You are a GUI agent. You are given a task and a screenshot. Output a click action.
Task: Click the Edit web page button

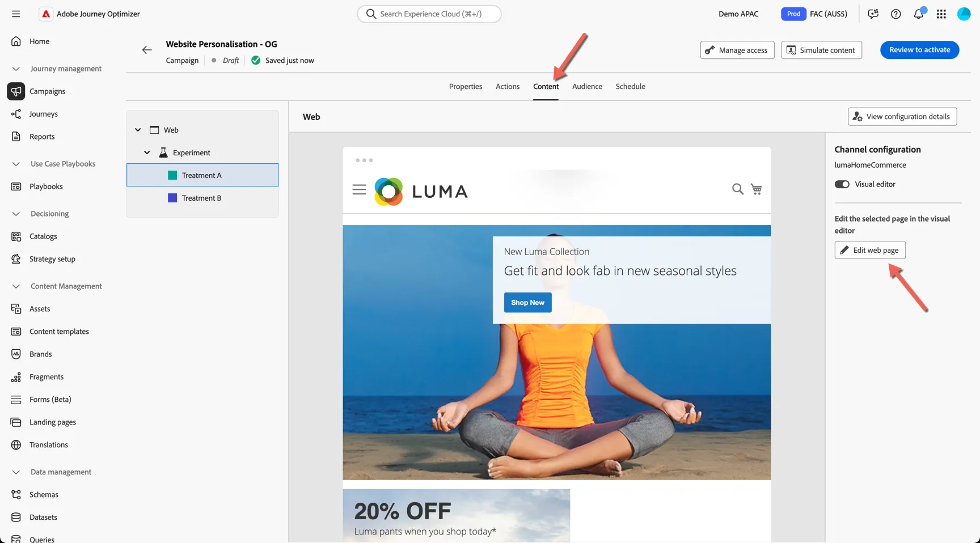coord(870,250)
